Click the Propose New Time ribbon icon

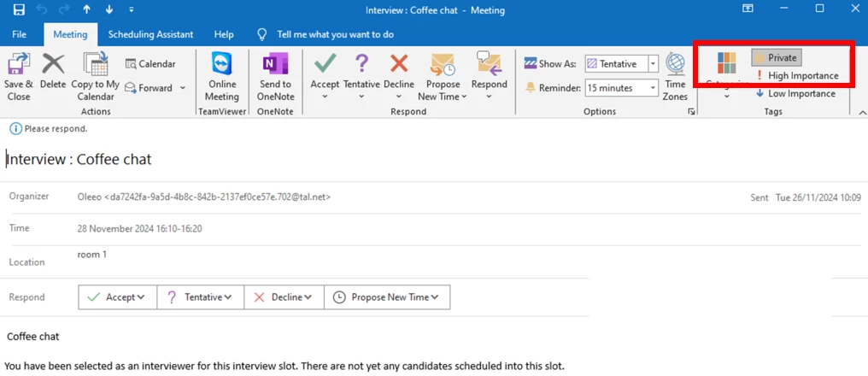click(442, 67)
